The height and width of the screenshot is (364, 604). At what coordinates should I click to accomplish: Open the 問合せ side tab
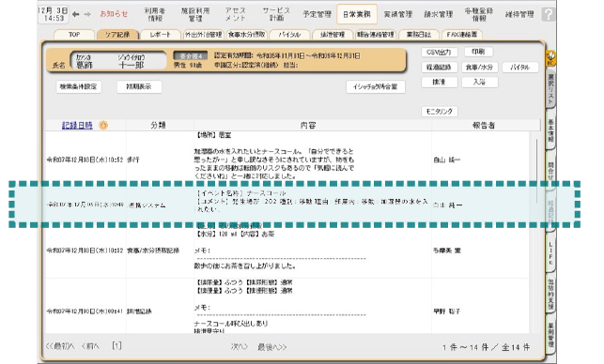click(550, 171)
